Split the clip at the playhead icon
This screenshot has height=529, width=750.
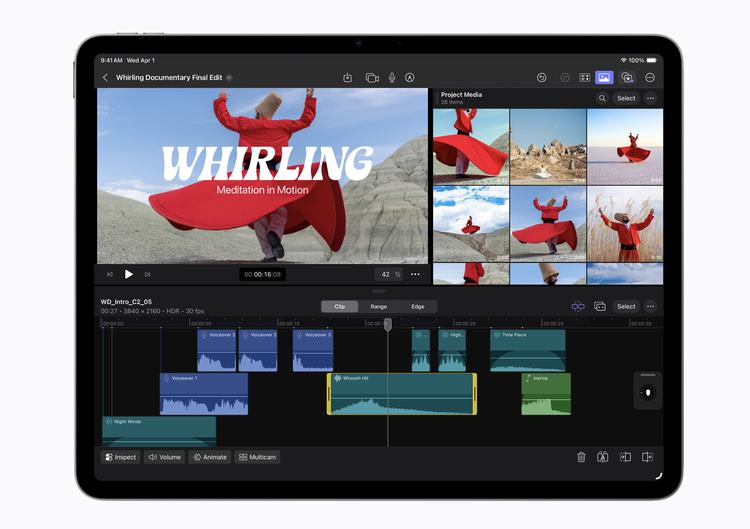point(603,457)
